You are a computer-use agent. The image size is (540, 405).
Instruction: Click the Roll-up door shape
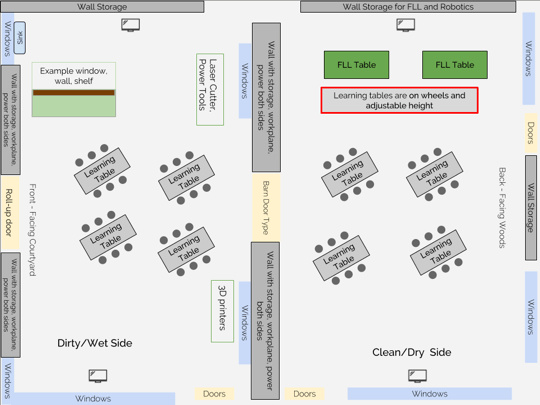click(x=10, y=213)
